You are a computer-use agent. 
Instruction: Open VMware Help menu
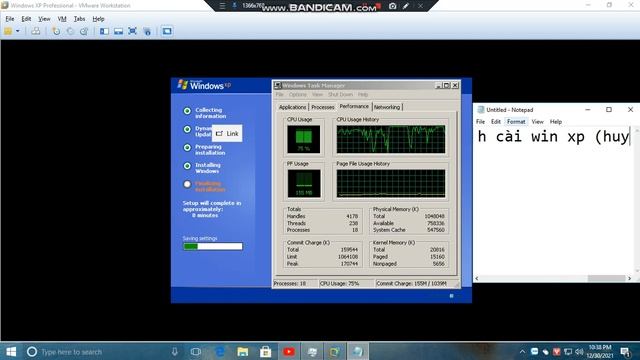(98, 19)
